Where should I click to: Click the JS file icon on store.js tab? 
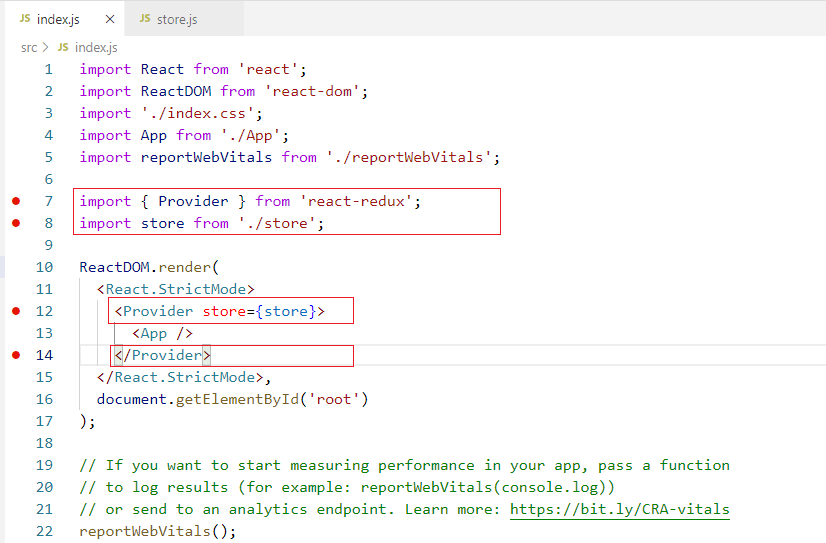(x=145, y=19)
